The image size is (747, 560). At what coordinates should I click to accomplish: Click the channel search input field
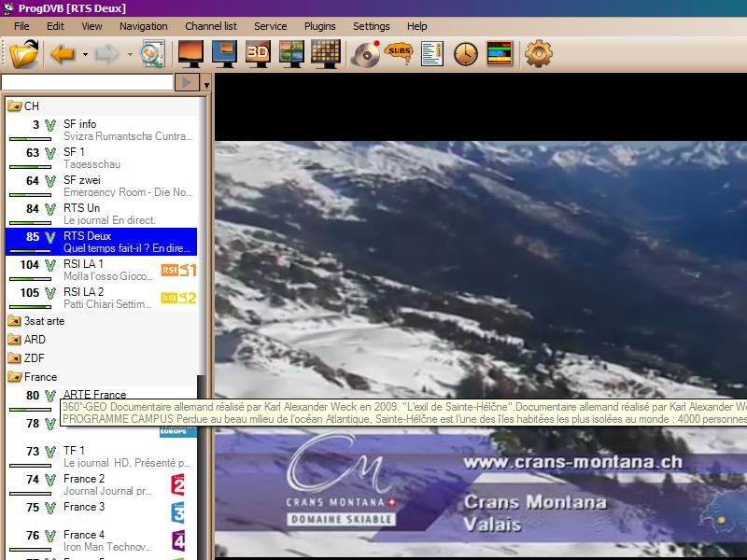tap(87, 83)
